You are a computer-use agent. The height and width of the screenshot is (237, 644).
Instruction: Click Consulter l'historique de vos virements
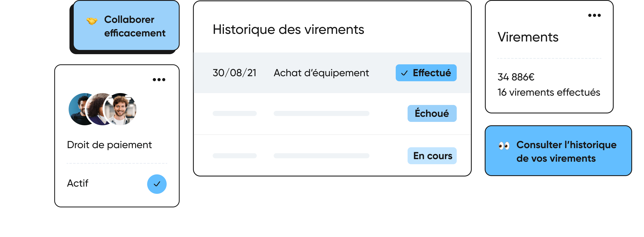558,151
